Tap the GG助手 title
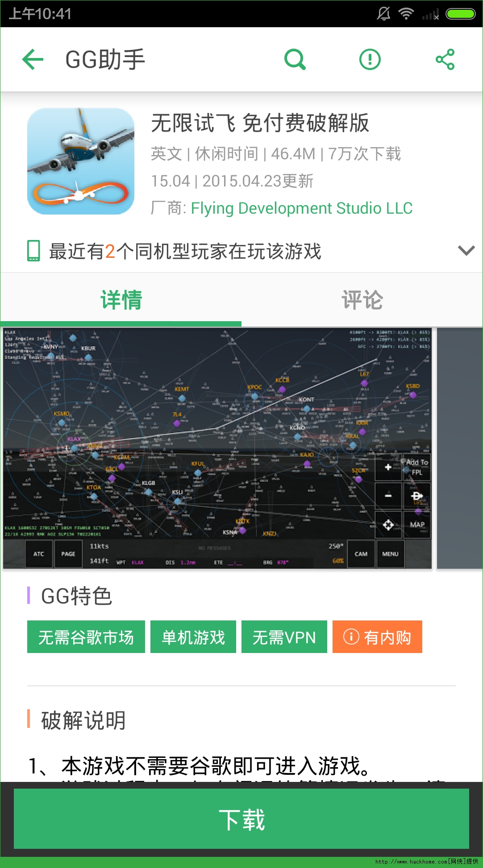The height and width of the screenshot is (868, 483). (105, 60)
